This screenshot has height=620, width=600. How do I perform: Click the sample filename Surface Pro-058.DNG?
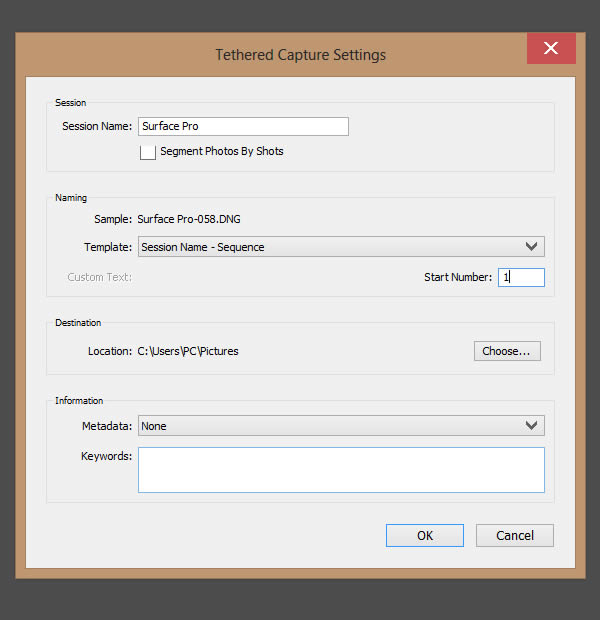pos(189,219)
